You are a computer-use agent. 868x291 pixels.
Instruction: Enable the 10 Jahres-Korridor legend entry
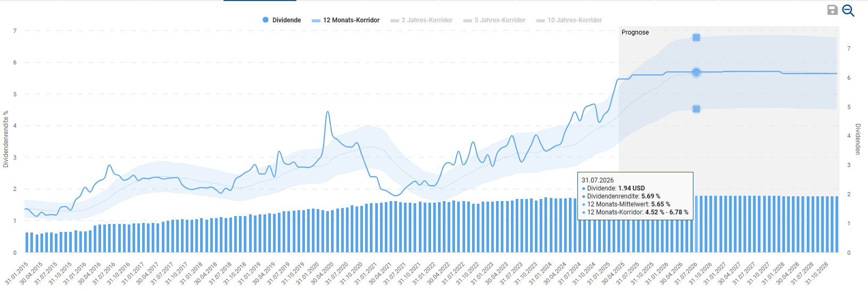point(569,20)
